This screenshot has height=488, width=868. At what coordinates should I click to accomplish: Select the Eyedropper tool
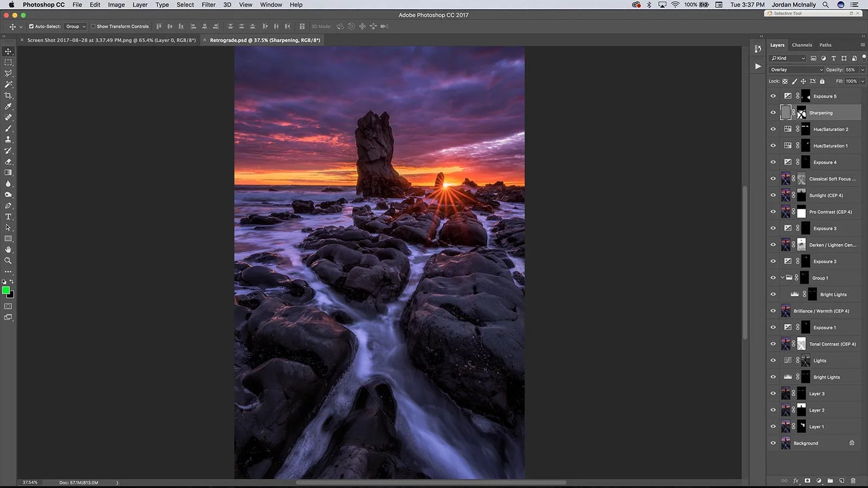click(8, 106)
